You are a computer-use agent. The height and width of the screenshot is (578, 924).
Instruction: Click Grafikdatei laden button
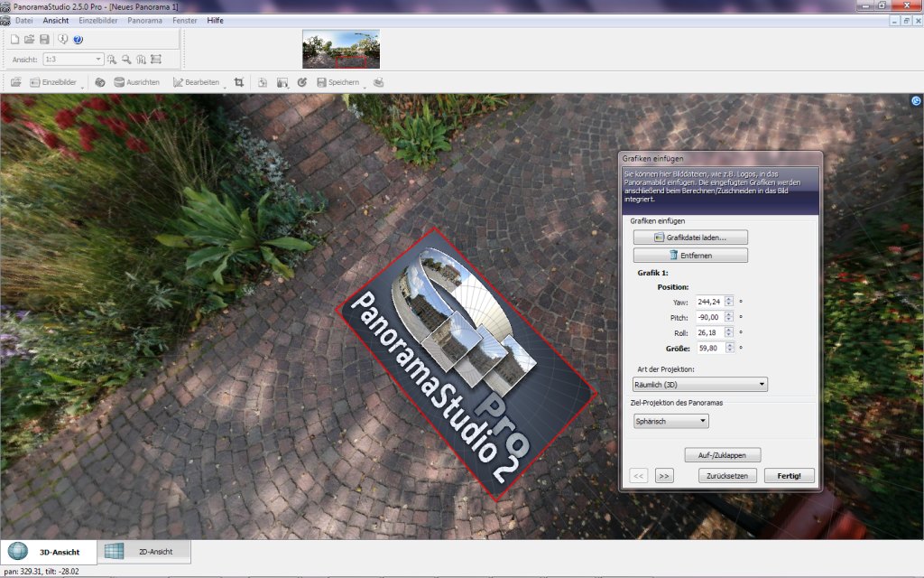coord(690,238)
